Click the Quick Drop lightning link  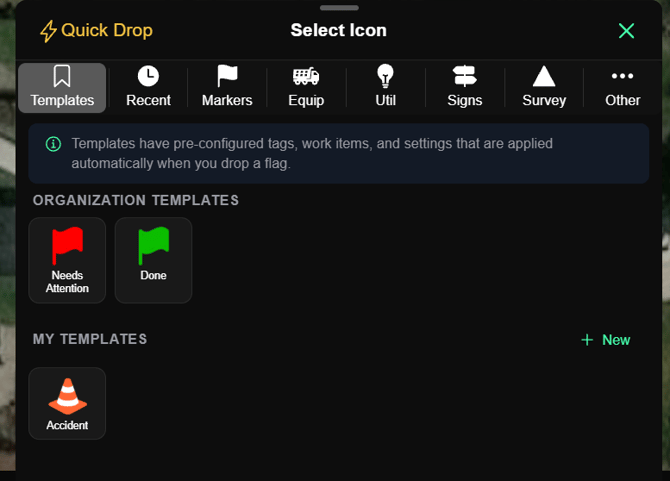(x=96, y=31)
